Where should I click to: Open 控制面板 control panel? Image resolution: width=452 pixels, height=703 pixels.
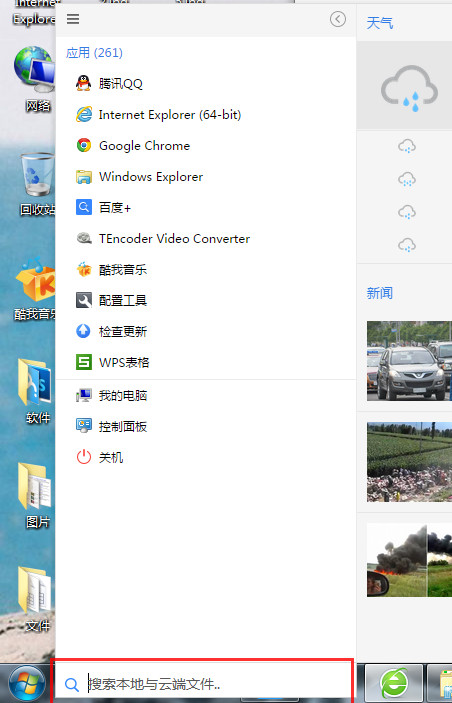[x=206, y=426]
